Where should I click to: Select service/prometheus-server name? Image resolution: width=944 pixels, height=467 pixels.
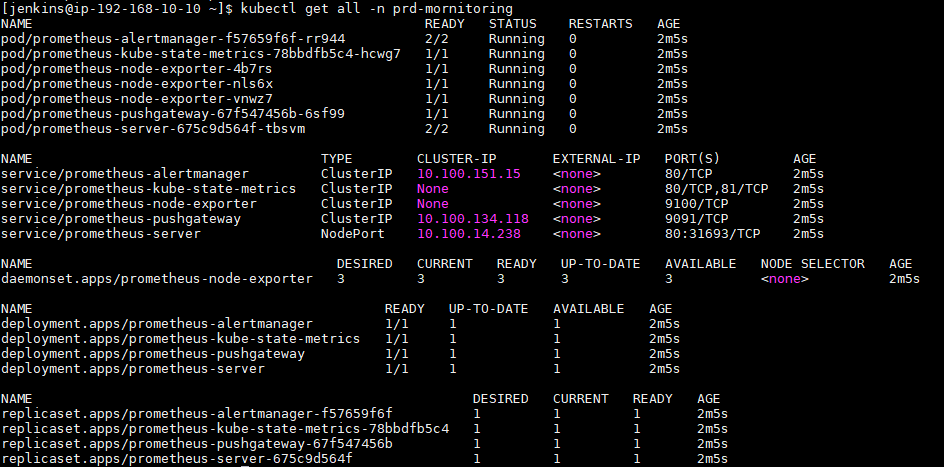tap(101, 234)
